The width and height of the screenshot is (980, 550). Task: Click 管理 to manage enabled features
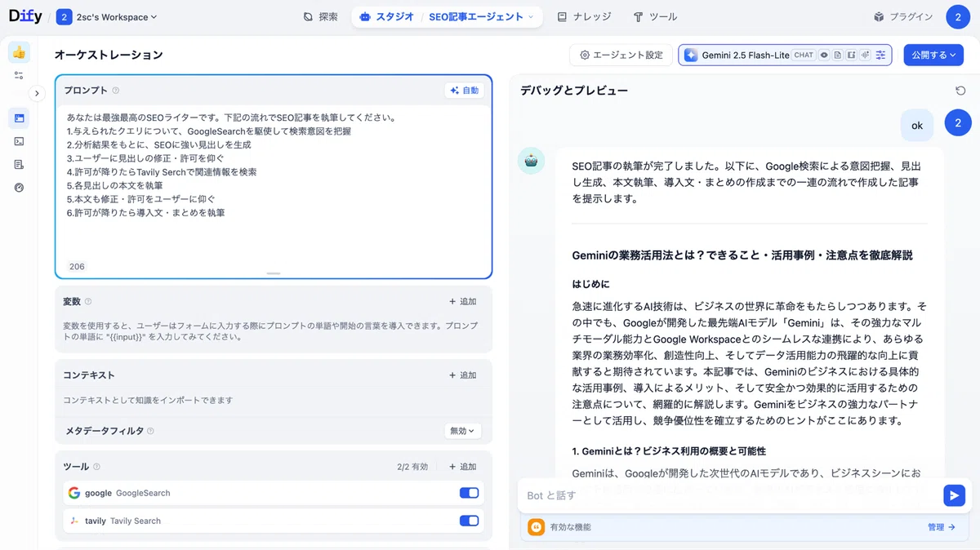pyautogui.click(x=942, y=527)
